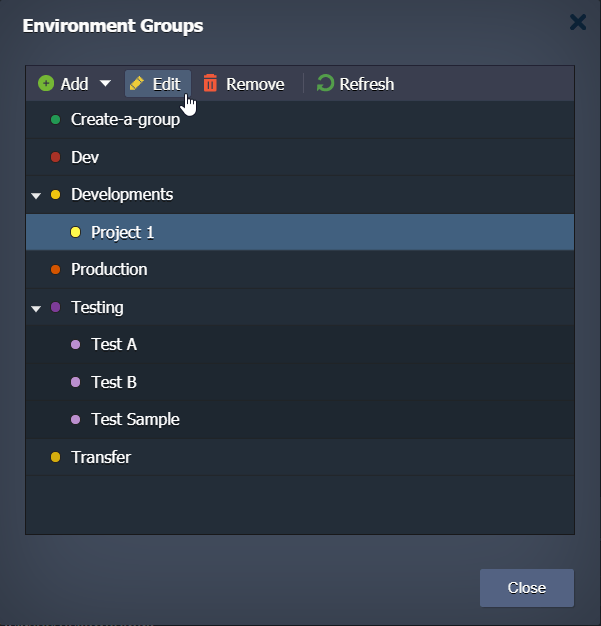Screen dimensions: 601x626
Task: Click the purple dot beside Testing
Action: pyautogui.click(x=56, y=307)
